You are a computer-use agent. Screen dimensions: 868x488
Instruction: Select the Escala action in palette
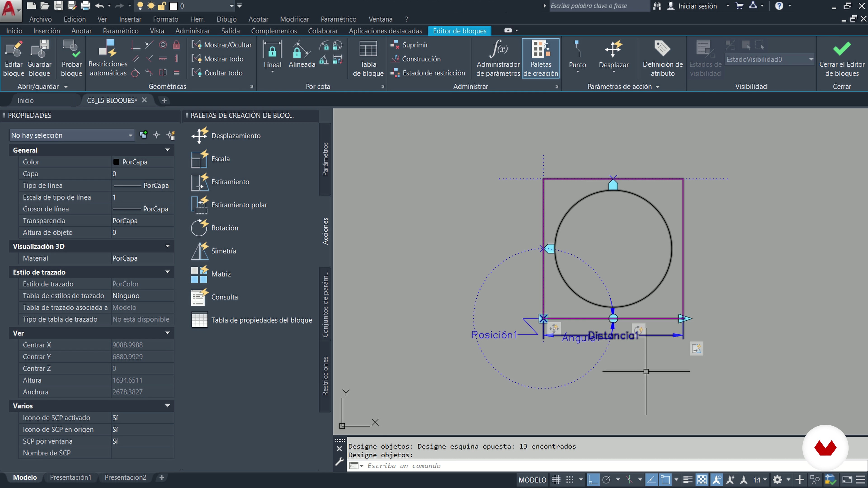[x=211, y=159]
